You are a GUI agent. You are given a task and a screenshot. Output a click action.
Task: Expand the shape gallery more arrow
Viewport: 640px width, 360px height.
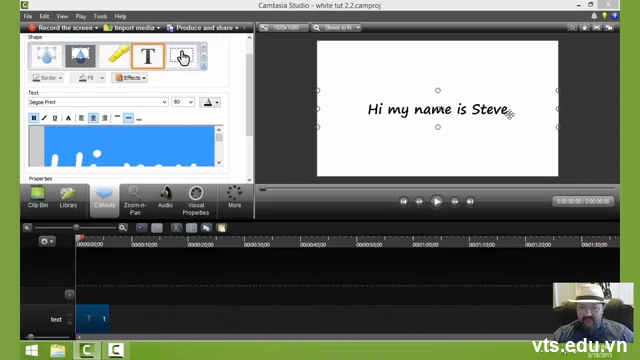204,65
